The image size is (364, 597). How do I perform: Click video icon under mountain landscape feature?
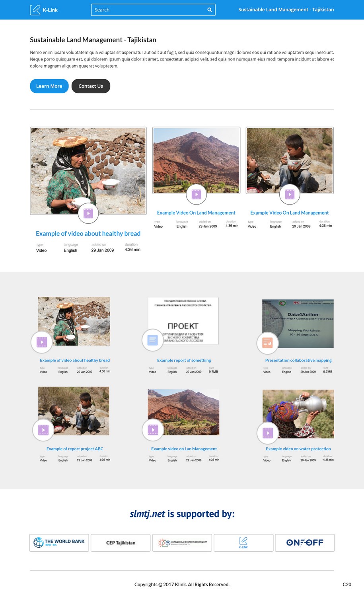pos(197,194)
